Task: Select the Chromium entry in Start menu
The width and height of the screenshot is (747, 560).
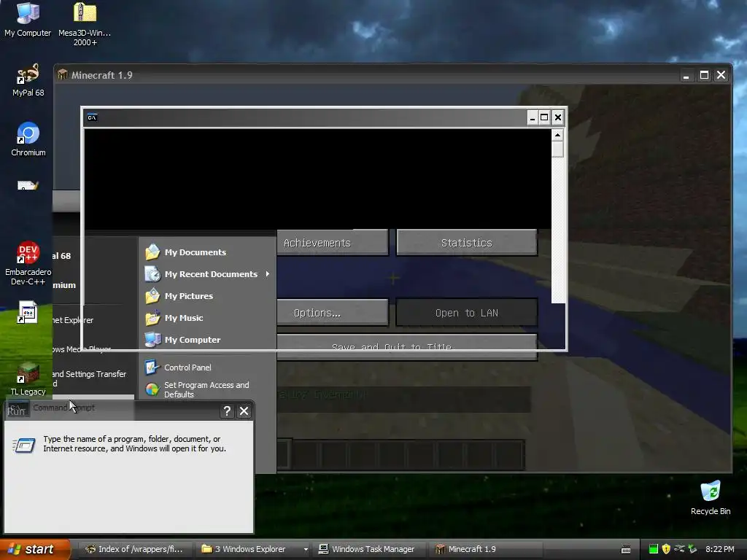Action: tap(64, 285)
